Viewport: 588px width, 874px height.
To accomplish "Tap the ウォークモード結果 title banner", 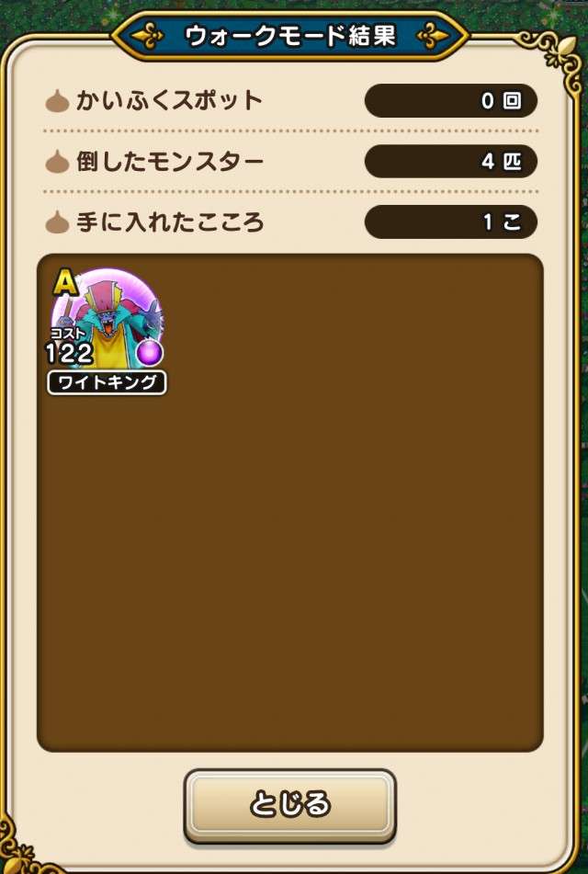I will (289, 36).
